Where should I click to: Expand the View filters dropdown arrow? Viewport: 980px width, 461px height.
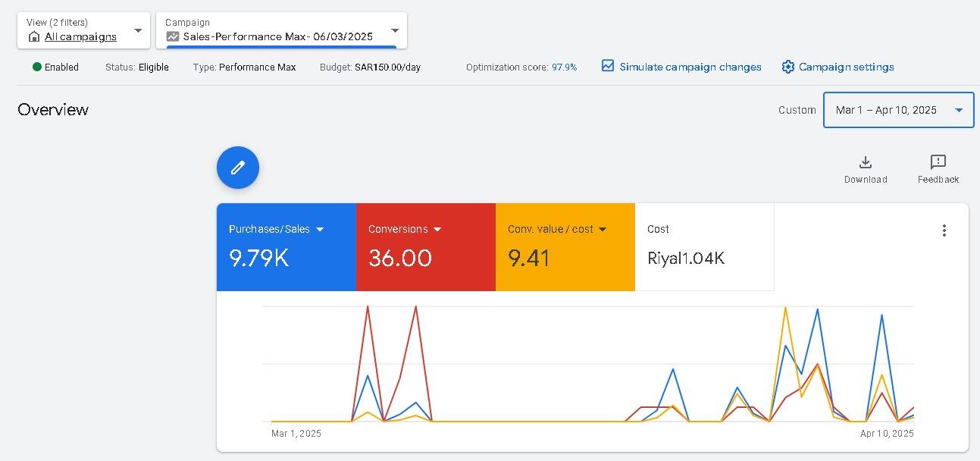138,30
